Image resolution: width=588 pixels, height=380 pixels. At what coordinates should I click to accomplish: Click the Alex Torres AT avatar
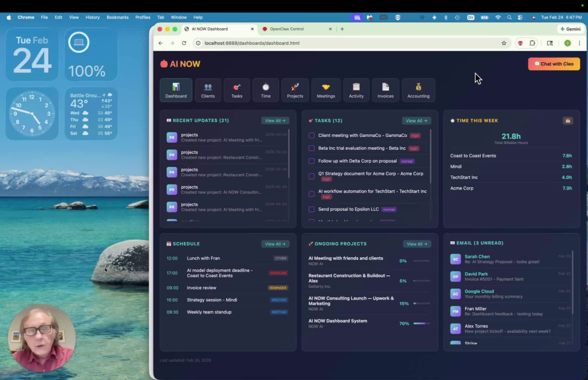click(455, 329)
